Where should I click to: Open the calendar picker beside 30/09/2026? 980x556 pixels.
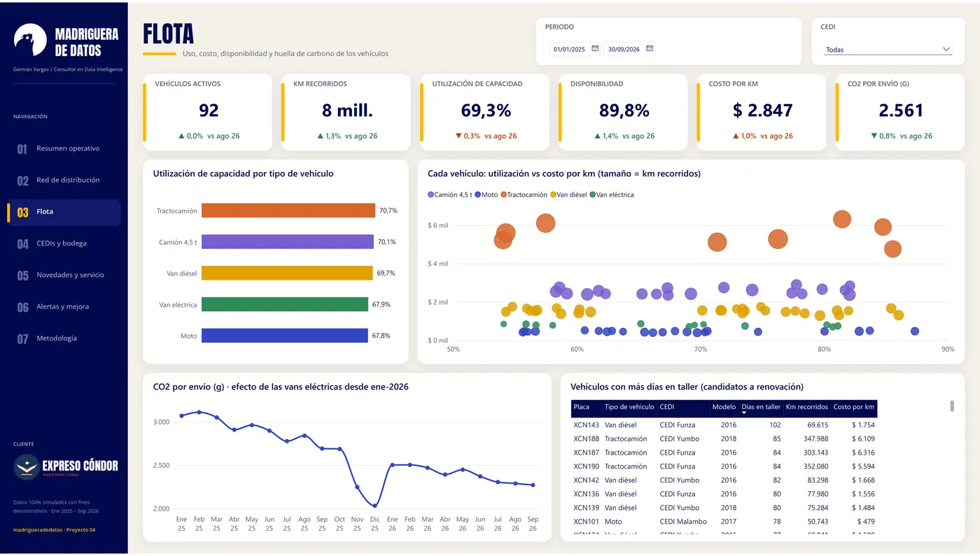click(x=650, y=49)
